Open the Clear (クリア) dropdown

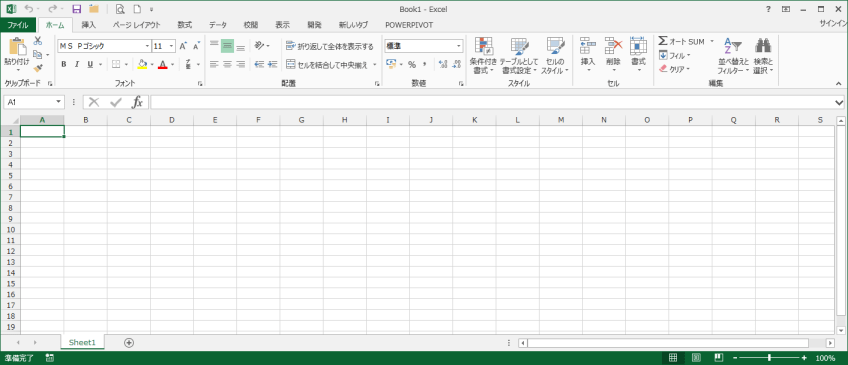coord(674,69)
